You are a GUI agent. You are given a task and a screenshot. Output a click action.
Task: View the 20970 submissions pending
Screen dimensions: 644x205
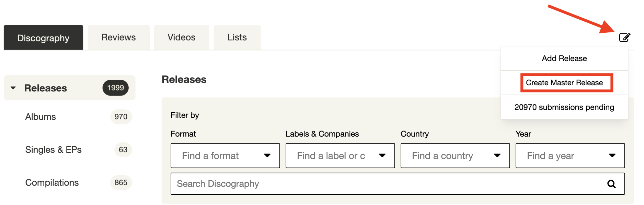[x=564, y=107]
